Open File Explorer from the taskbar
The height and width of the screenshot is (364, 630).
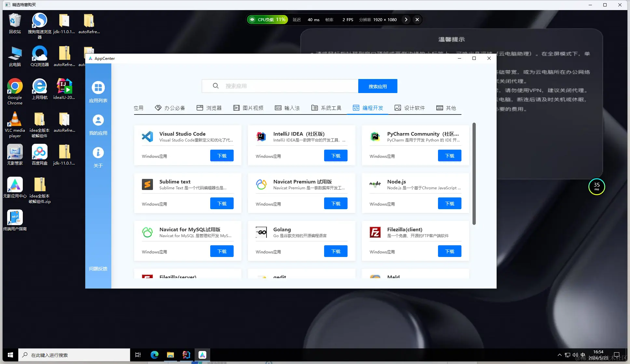pyautogui.click(x=170, y=355)
